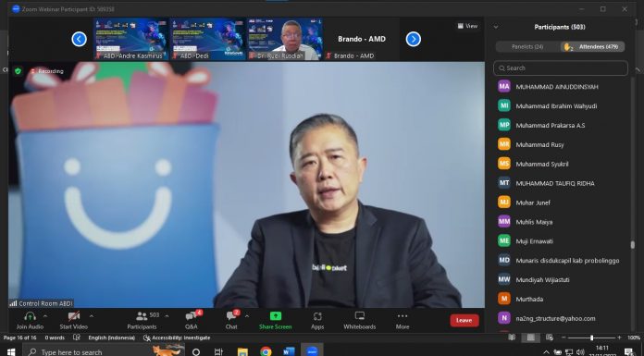Click the red Leave button
The height and width of the screenshot is (356, 644).
pos(464,320)
